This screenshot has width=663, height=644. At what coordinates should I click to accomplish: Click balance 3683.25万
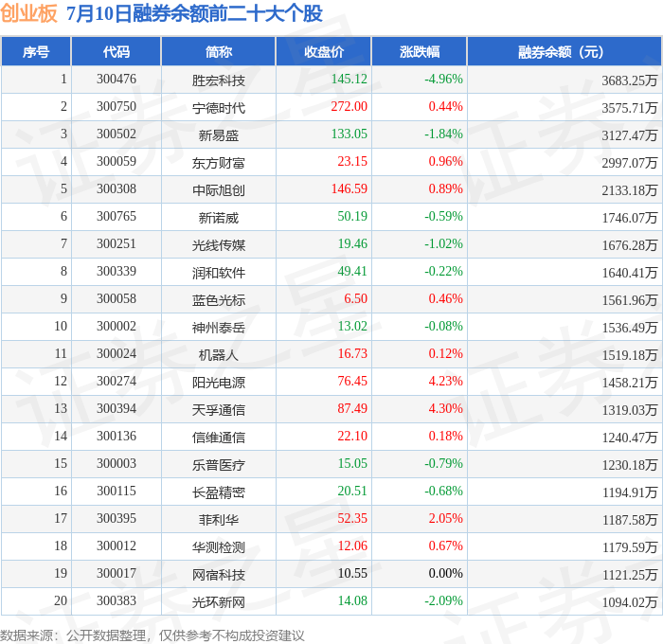point(630,80)
